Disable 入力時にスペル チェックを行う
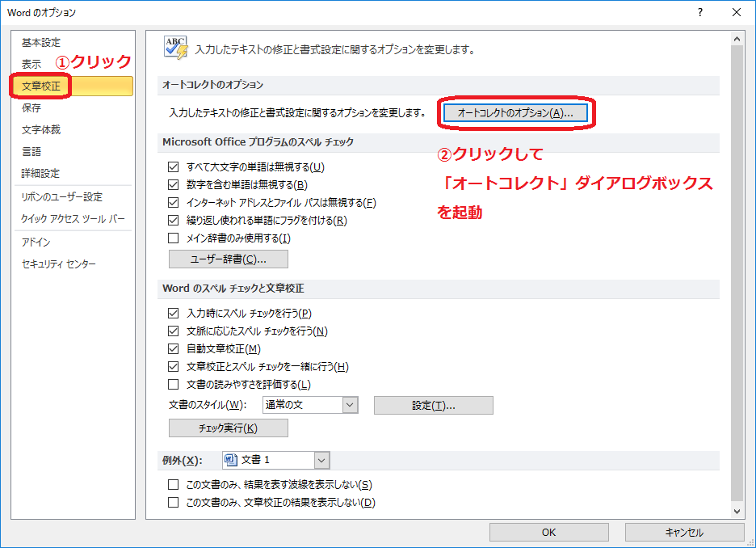 (173, 313)
